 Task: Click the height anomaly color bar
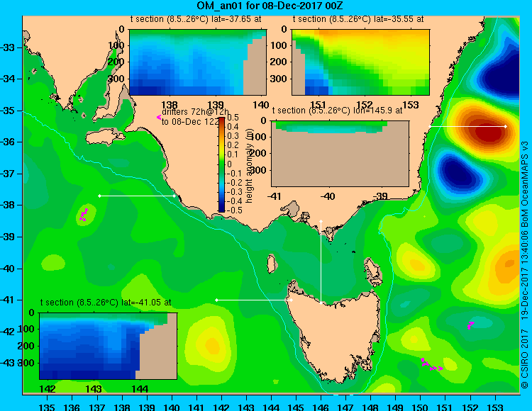click(221, 164)
